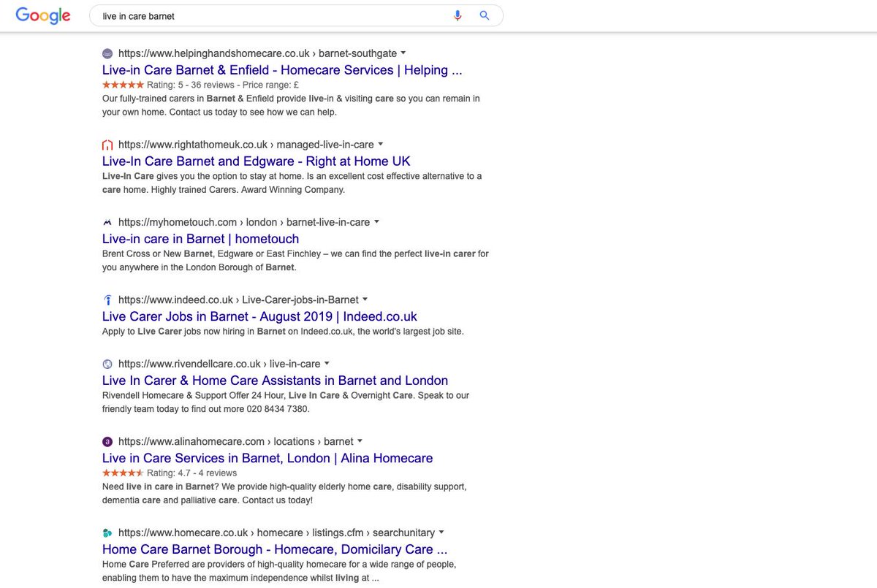Open 'Live-In Care Barnet and Edgware - Right at Home UK'

[257, 161]
